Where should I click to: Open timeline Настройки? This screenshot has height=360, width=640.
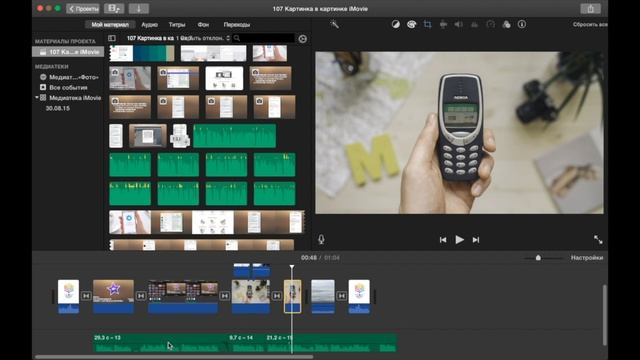587,258
